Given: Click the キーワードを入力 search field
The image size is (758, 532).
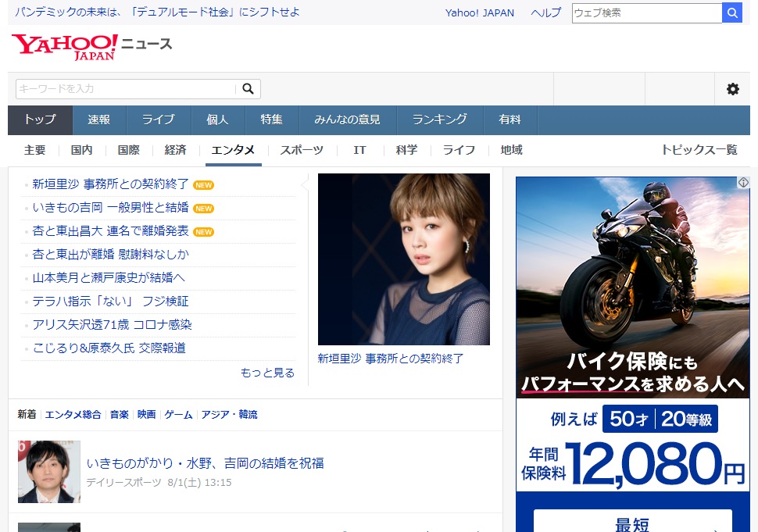Looking at the screenshot, I should tap(126, 89).
